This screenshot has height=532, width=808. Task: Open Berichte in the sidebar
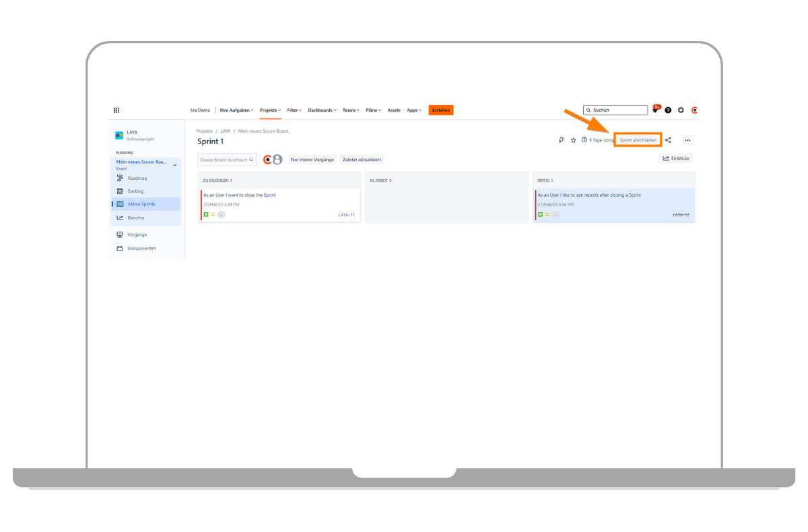[135, 218]
